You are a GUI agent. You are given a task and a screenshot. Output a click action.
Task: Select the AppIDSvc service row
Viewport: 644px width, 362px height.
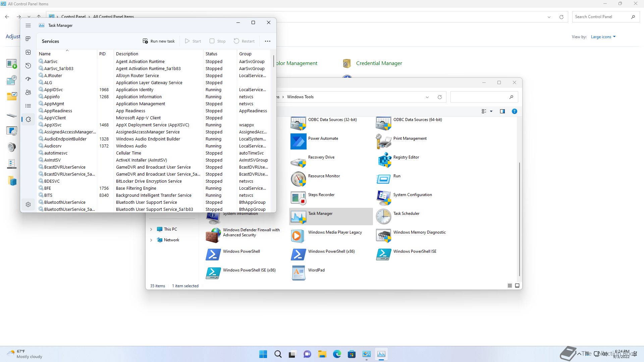pyautogui.click(x=153, y=89)
